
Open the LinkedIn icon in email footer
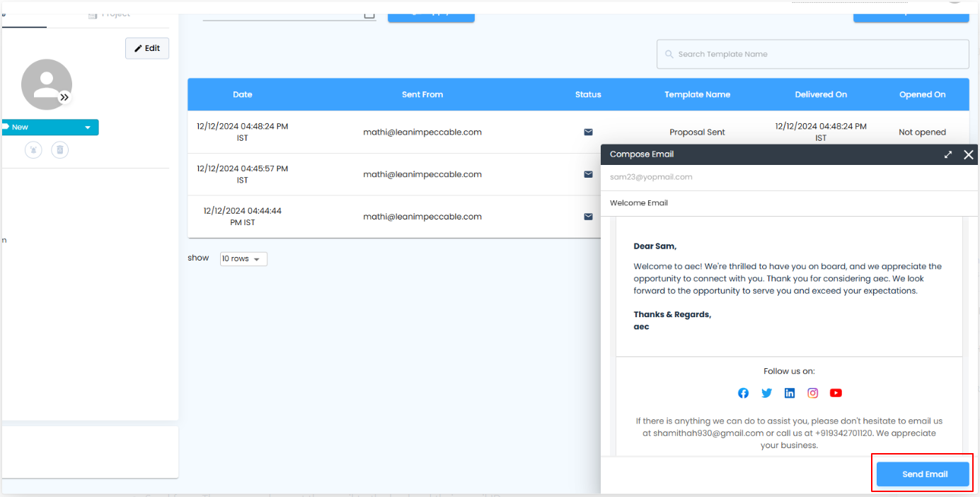point(790,393)
